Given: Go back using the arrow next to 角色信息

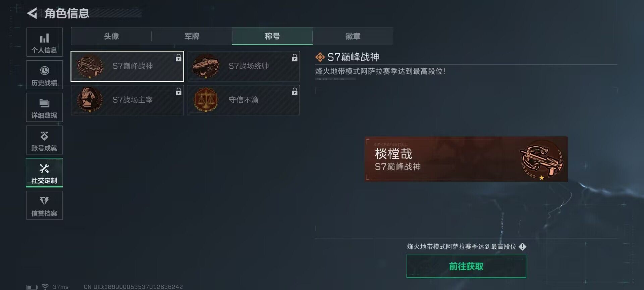Looking at the screenshot, I should (32, 13).
